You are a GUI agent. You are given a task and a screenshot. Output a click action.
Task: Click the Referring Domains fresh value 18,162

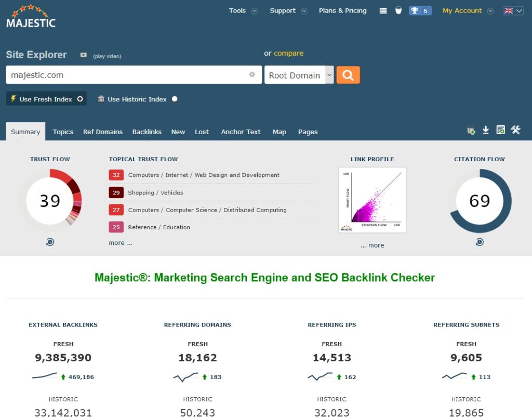coord(197,358)
